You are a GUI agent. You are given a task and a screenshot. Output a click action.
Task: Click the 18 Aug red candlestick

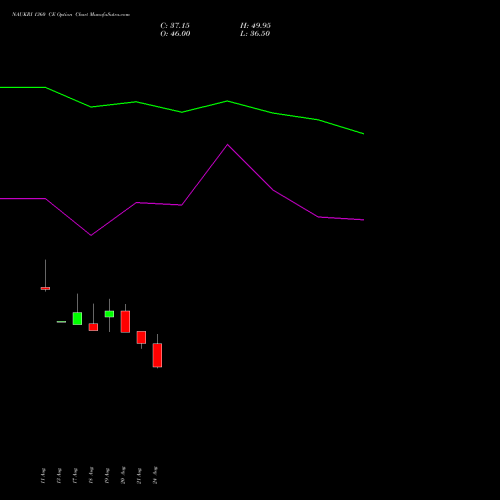[93, 327]
